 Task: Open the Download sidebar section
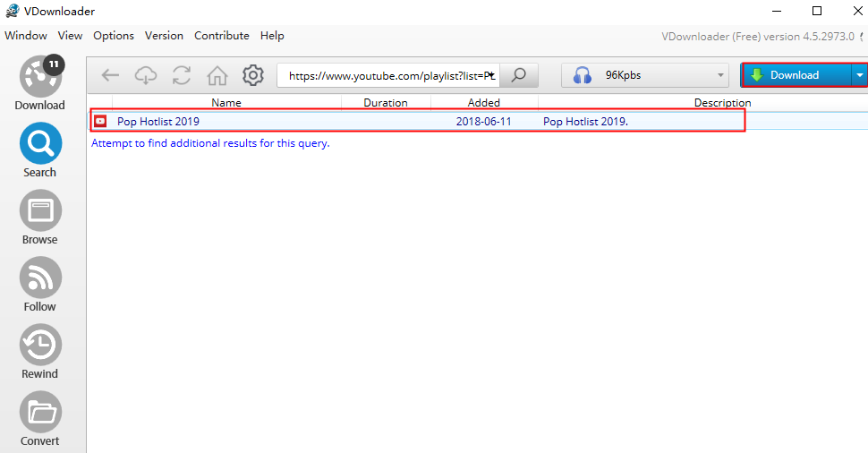[x=40, y=83]
